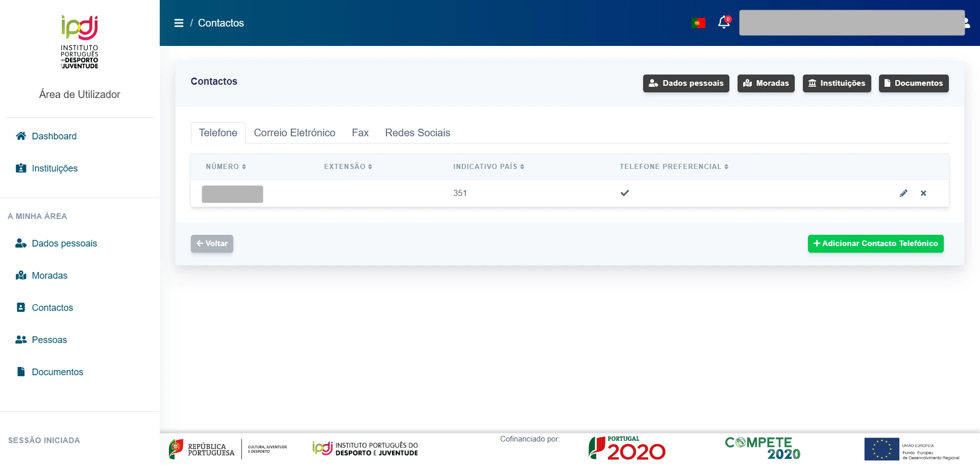Toggle the hamburger sidebar menu
This screenshot has height=465, width=980.
(179, 23)
